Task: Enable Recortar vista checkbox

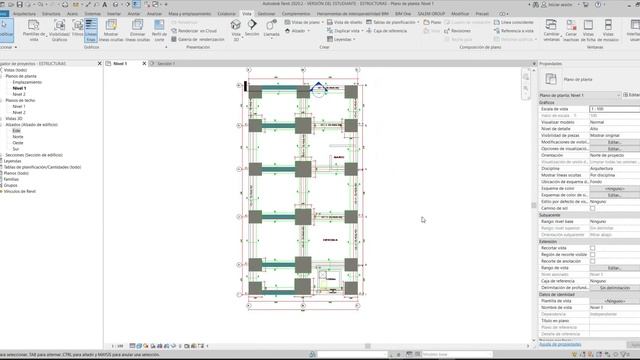Action: 592,248
